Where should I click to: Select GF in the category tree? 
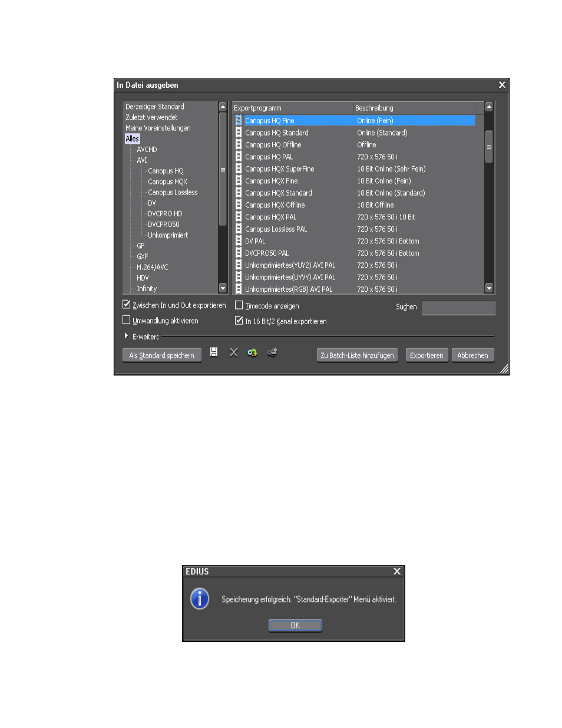pos(141,246)
